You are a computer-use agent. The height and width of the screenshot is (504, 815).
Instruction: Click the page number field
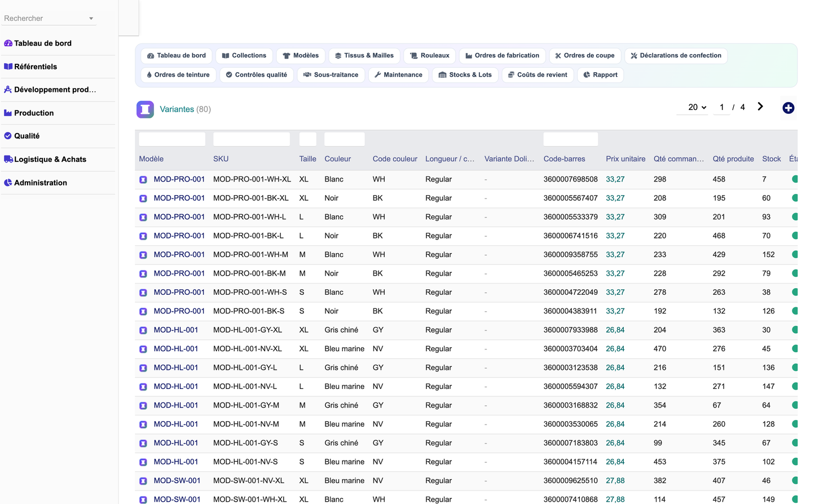722,107
